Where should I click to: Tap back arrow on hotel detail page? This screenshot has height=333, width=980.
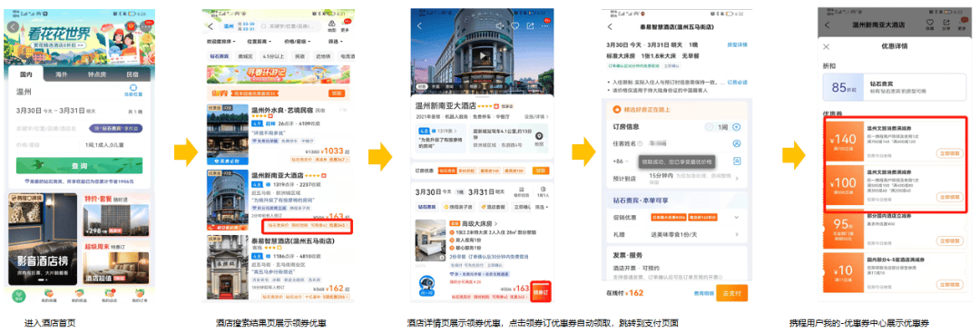tap(419, 25)
